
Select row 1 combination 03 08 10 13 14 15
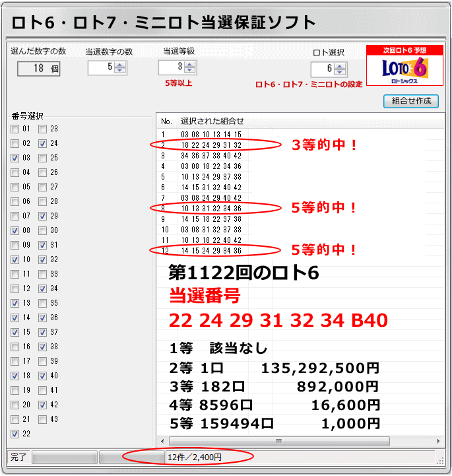click(211, 135)
